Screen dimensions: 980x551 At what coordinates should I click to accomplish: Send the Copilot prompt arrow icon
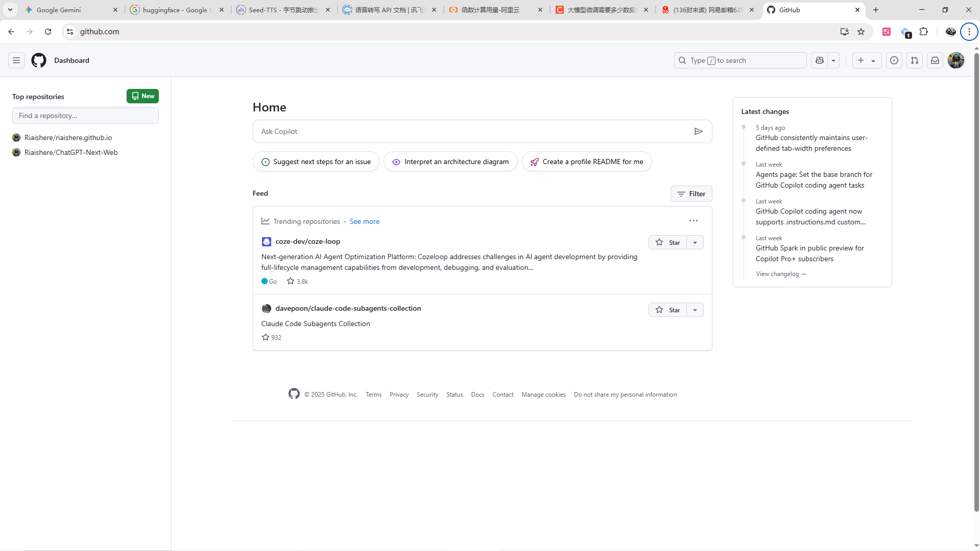[699, 131]
